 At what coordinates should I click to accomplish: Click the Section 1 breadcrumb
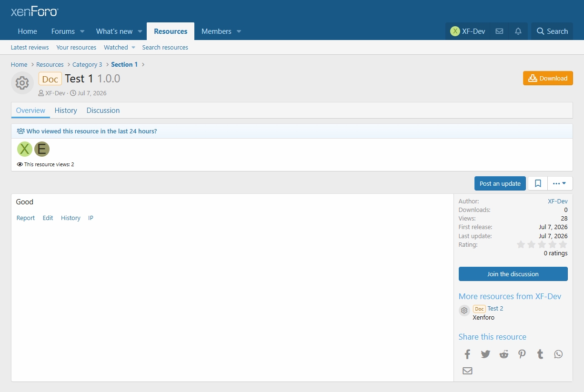coord(124,64)
